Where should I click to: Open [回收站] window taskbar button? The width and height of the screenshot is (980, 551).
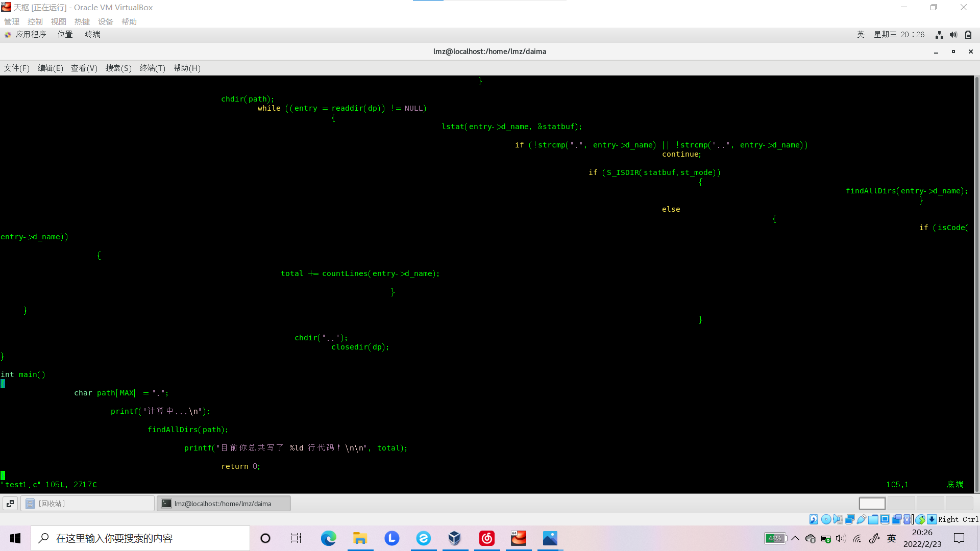(x=87, y=504)
